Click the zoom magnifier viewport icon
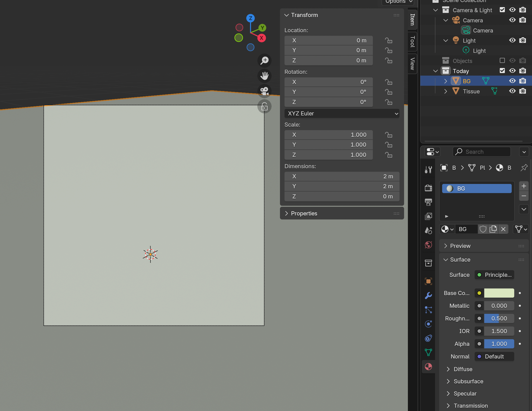Viewport: 532px width, 411px height. coord(264,61)
